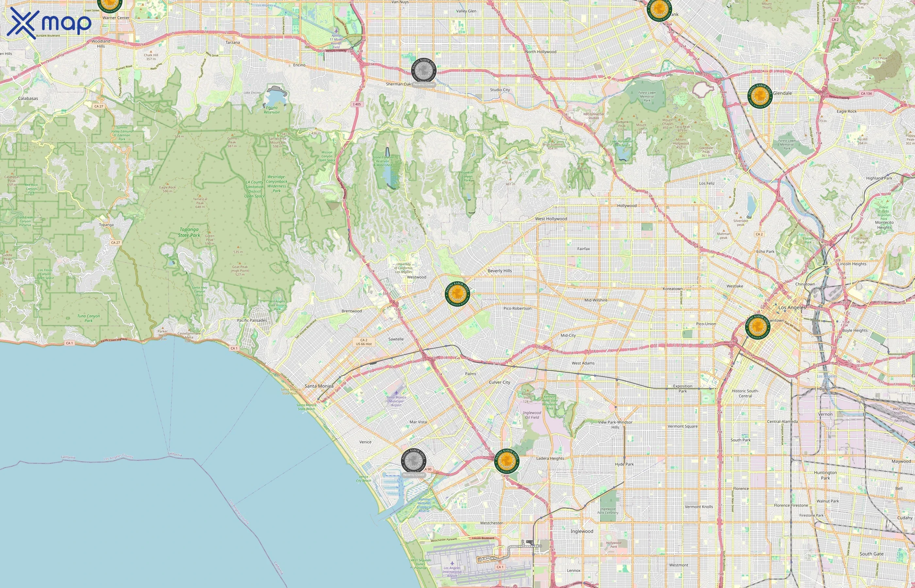Click the Santa Monica city label
Viewport: 915px width, 588px height.
pos(319,386)
